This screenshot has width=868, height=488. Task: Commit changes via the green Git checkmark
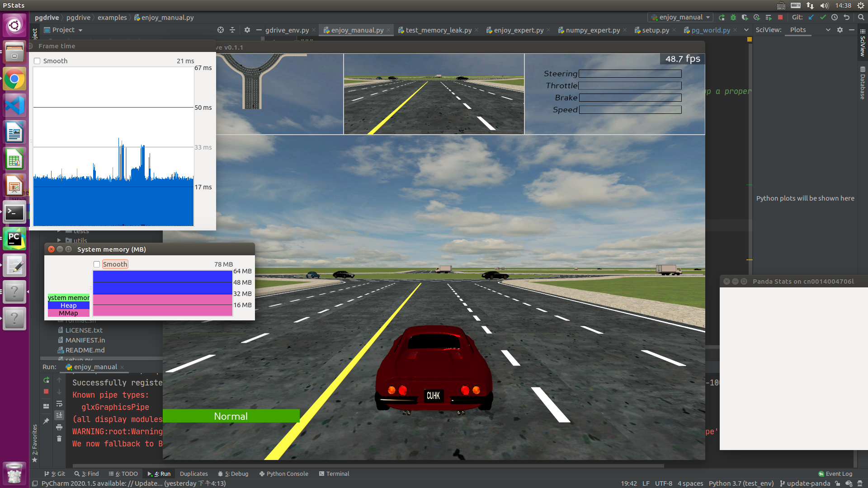tap(823, 17)
